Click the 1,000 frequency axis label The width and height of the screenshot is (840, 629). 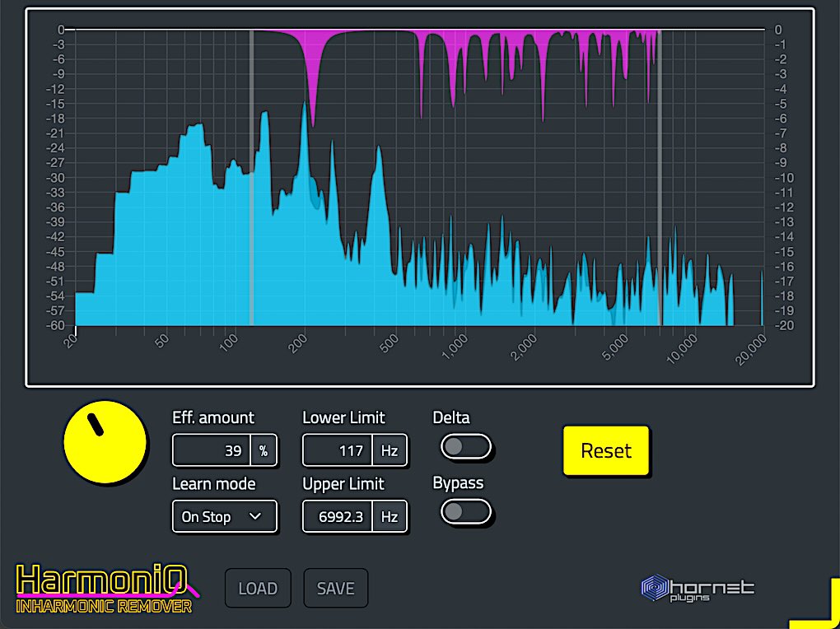[456, 347]
